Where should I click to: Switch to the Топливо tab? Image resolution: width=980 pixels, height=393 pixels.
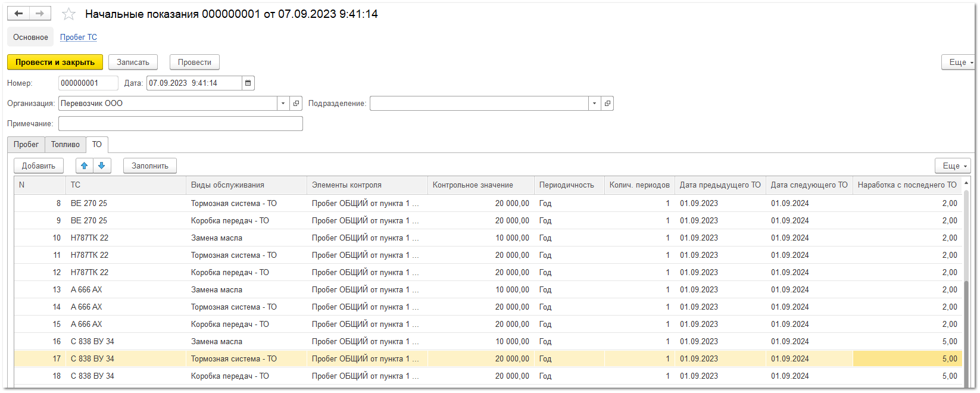coord(65,145)
